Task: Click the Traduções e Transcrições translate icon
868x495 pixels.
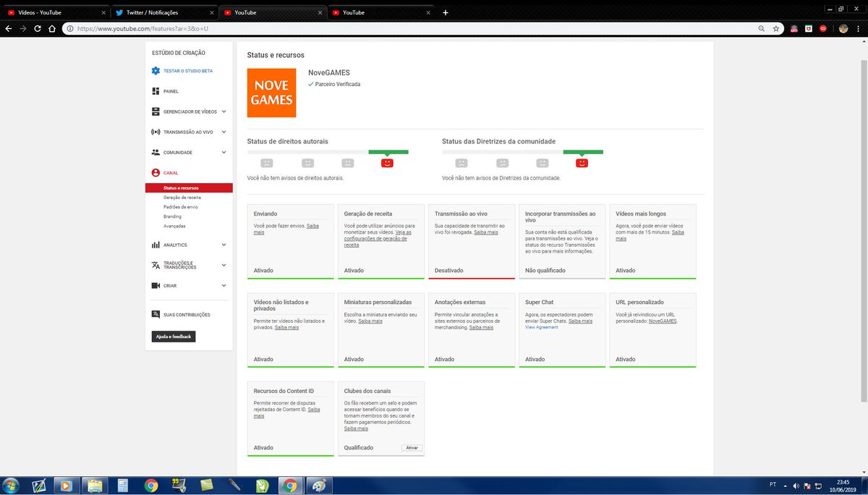Action: tap(156, 266)
